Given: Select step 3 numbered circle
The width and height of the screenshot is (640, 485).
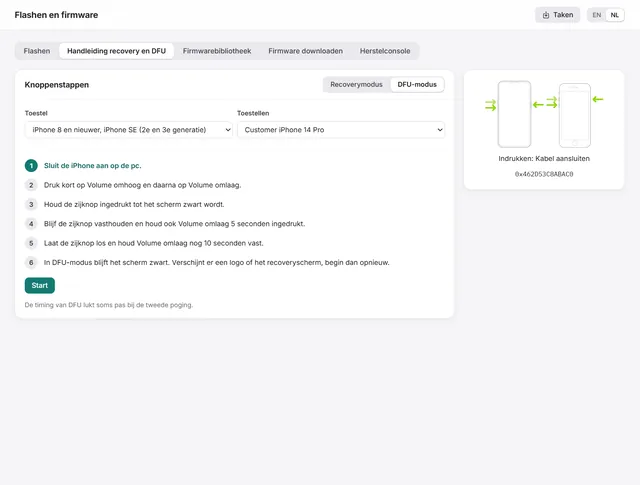Looking at the screenshot, I should pyautogui.click(x=31, y=205).
